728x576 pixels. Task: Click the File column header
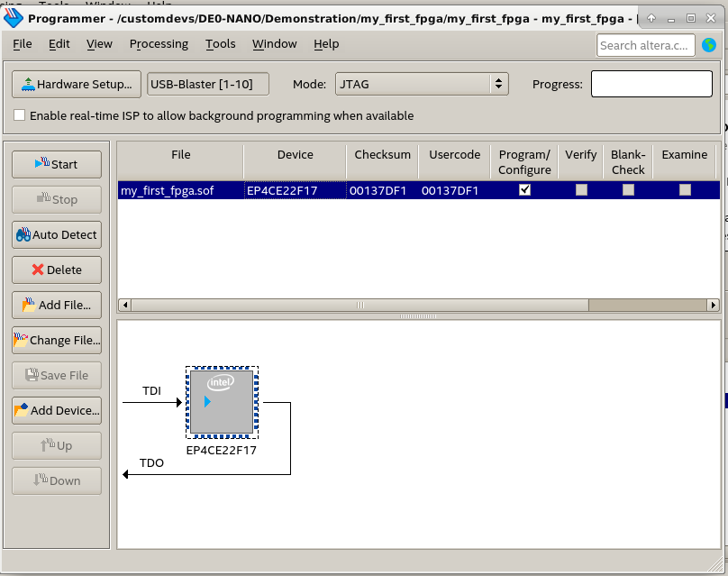[x=180, y=161]
